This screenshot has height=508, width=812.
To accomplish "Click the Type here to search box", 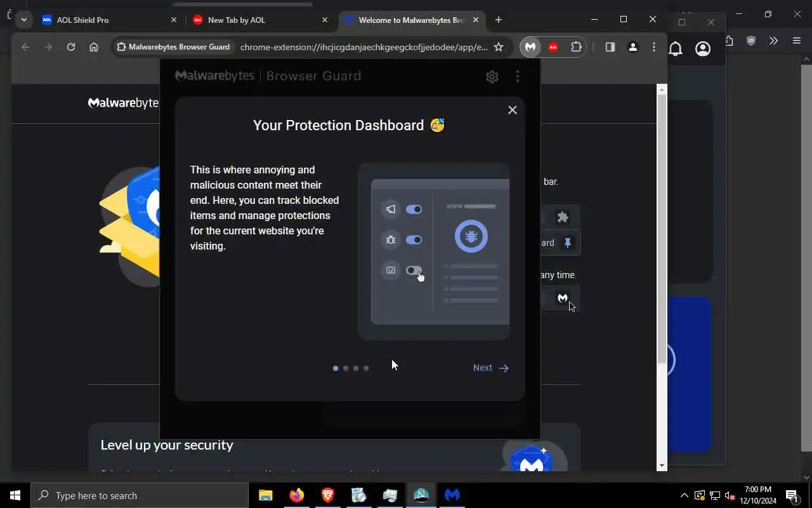I will [140, 495].
